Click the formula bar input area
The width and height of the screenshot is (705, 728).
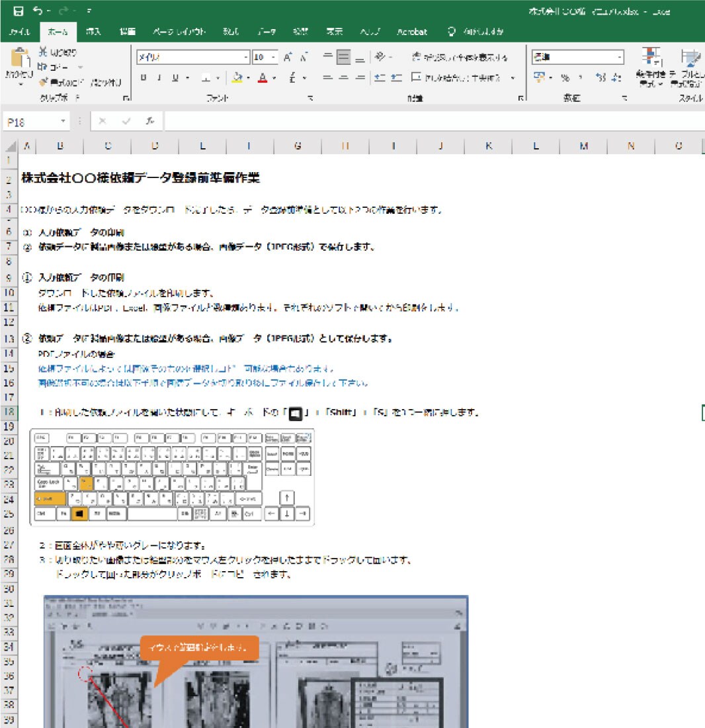pyautogui.click(x=434, y=122)
